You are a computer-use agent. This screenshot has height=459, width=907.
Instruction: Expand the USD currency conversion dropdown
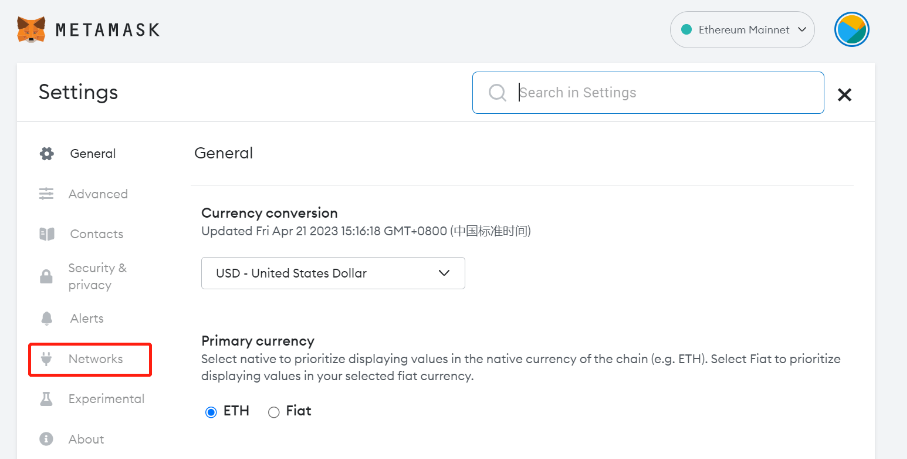click(x=333, y=273)
